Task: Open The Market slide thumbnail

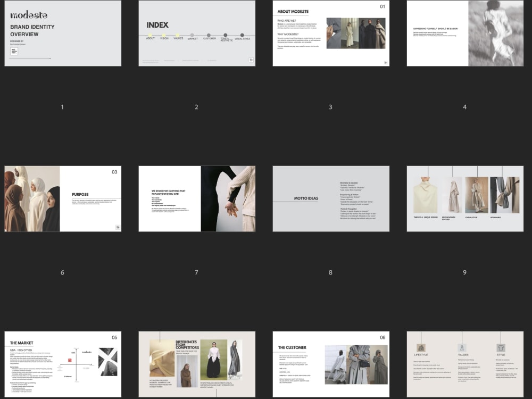Action: coord(63,364)
